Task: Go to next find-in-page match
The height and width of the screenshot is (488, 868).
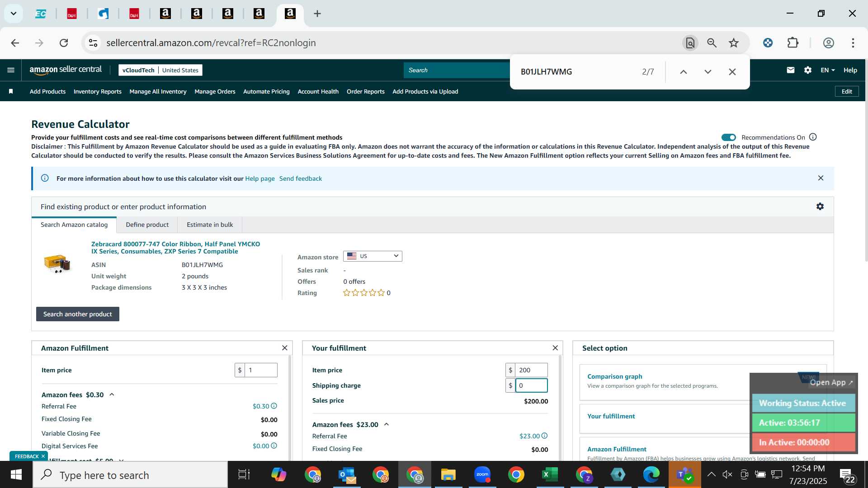Action: pyautogui.click(x=708, y=72)
